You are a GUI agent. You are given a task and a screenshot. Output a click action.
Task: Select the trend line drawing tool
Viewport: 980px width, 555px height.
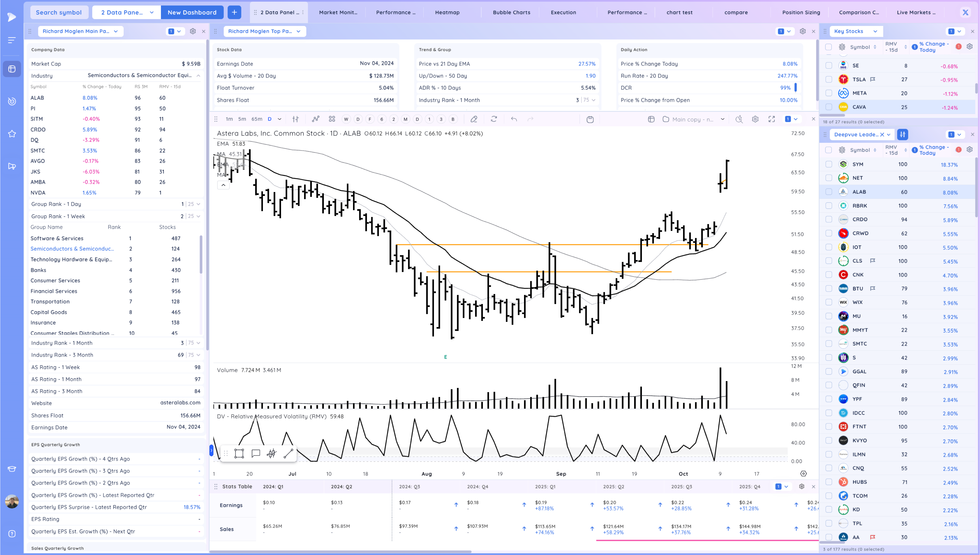coord(288,453)
